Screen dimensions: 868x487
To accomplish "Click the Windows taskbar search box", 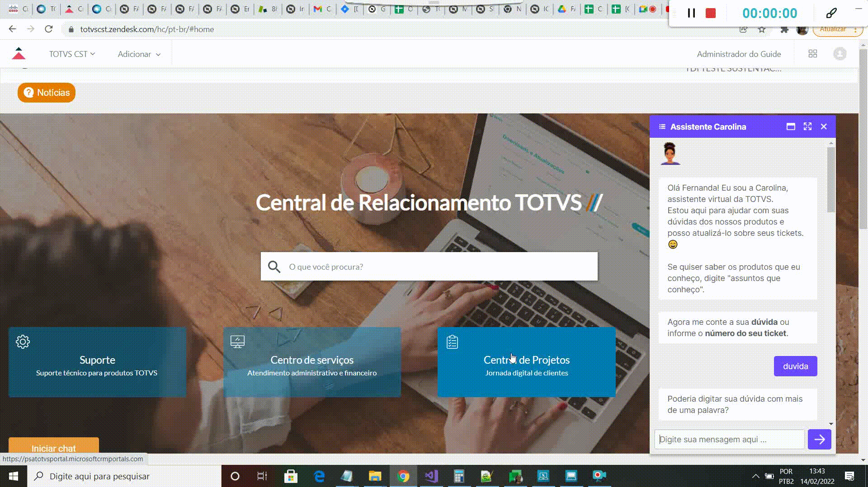I will click(x=124, y=476).
